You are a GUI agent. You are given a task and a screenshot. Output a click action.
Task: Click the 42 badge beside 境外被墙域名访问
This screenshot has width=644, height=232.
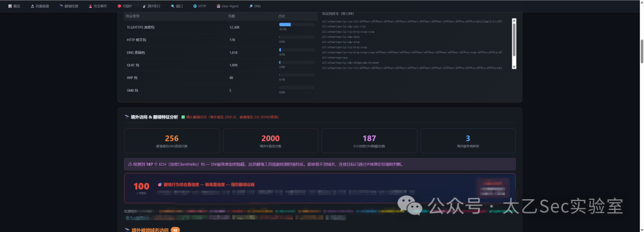click(x=175, y=230)
